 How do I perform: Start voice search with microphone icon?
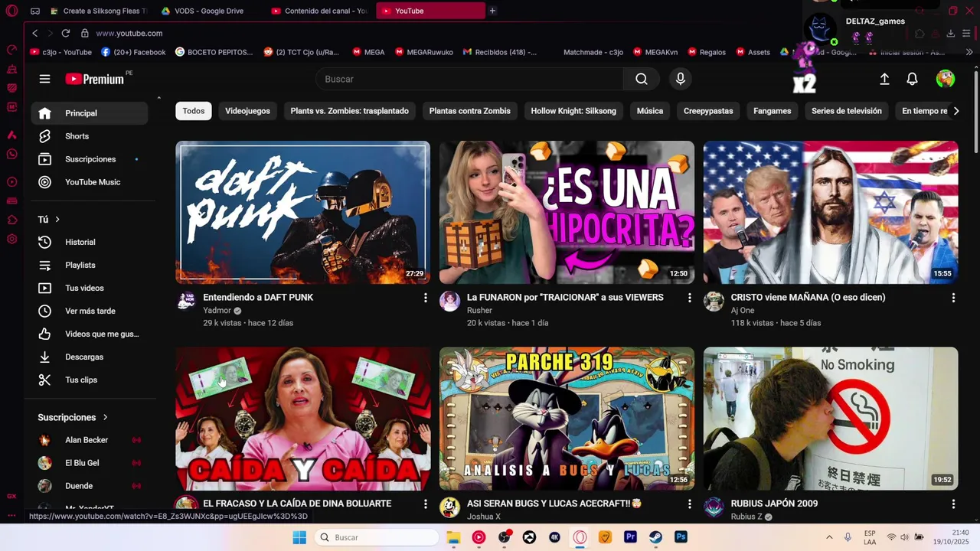click(681, 79)
